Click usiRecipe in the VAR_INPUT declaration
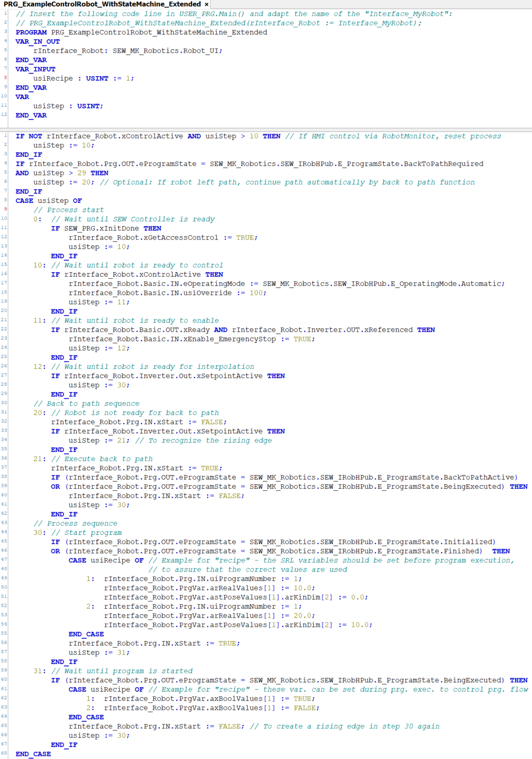The width and height of the screenshot is (532, 759). tap(53, 78)
